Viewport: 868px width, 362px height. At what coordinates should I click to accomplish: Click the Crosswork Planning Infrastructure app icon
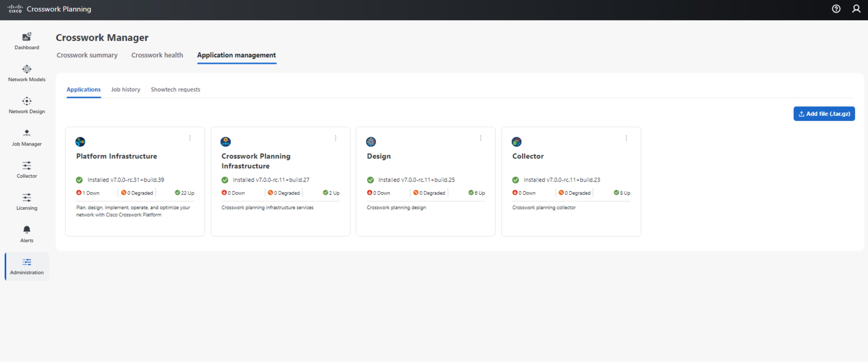(x=225, y=142)
